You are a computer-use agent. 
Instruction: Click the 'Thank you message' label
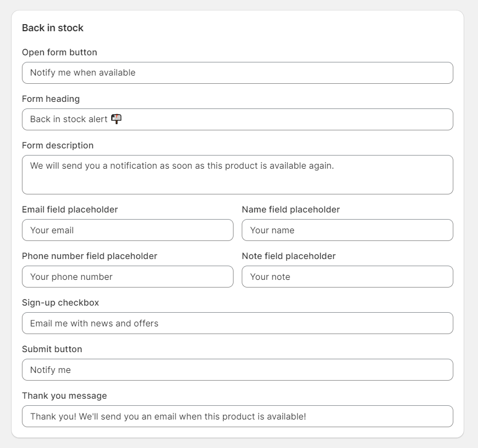click(x=64, y=396)
